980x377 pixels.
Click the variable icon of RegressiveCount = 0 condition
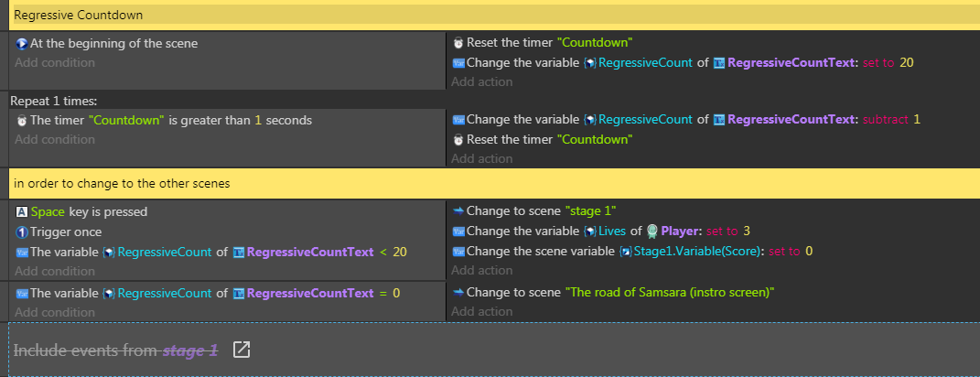click(x=22, y=293)
